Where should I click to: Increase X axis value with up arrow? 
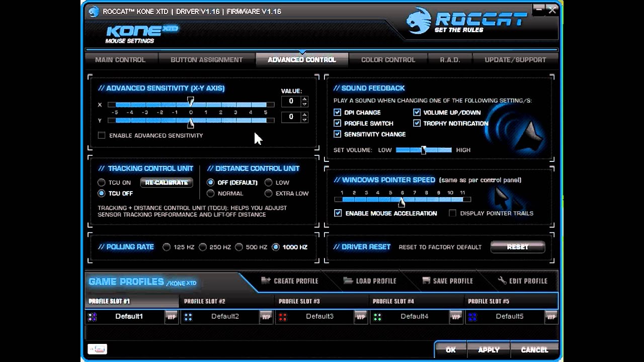tap(304, 99)
